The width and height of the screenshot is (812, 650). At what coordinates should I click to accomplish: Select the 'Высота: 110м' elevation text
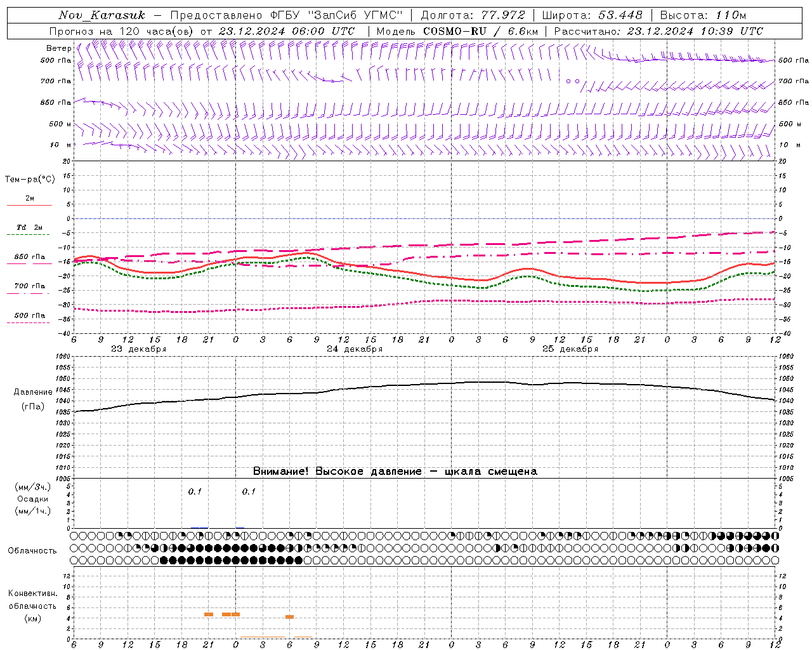click(703, 15)
